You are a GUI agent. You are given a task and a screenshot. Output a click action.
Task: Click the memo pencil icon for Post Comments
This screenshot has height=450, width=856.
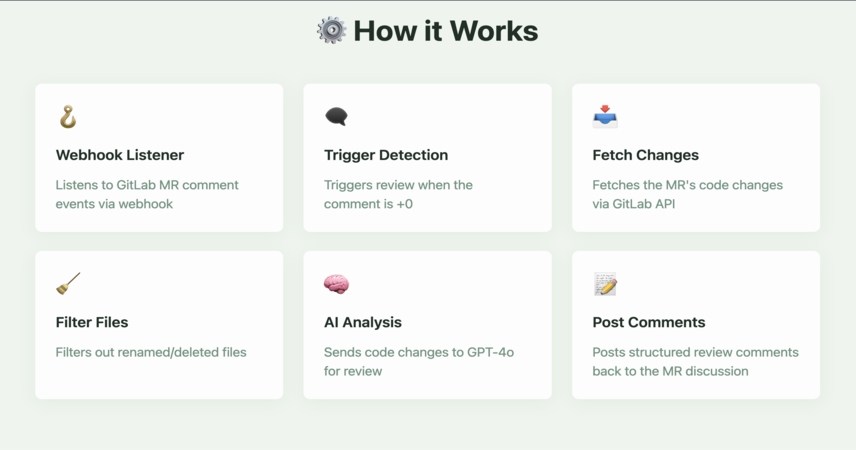(605, 284)
